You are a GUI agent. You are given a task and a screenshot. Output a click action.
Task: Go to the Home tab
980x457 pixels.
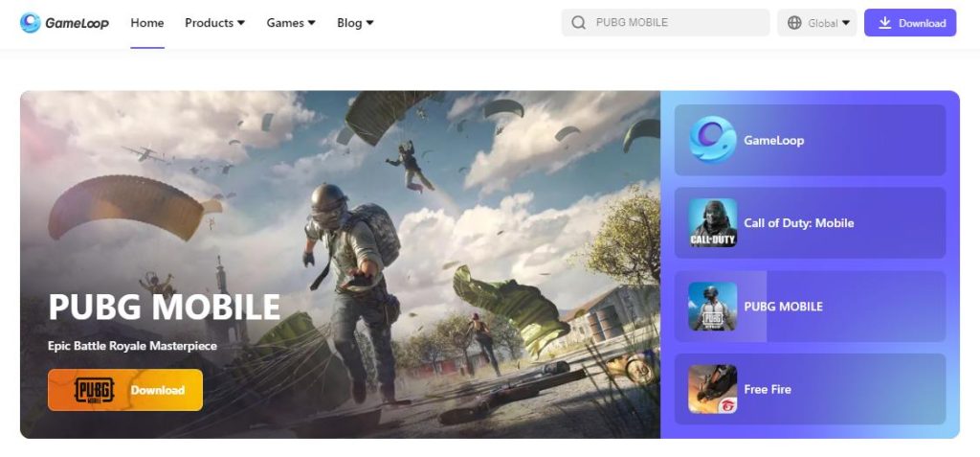(x=147, y=23)
